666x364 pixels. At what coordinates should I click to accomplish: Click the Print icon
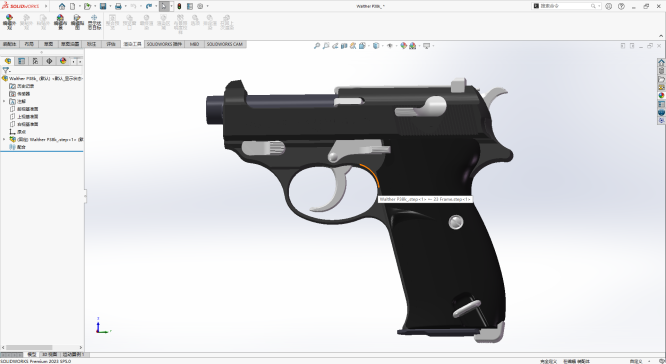[118, 6]
